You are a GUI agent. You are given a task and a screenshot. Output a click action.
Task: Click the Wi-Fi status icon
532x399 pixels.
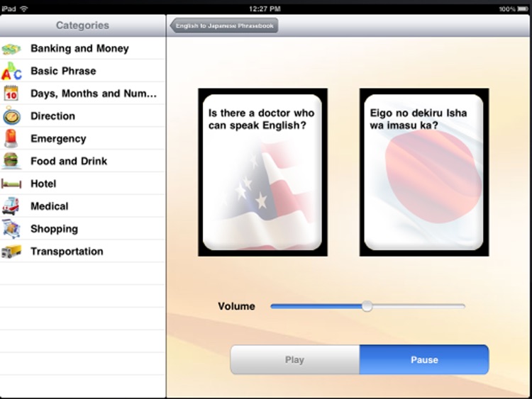click(x=23, y=9)
